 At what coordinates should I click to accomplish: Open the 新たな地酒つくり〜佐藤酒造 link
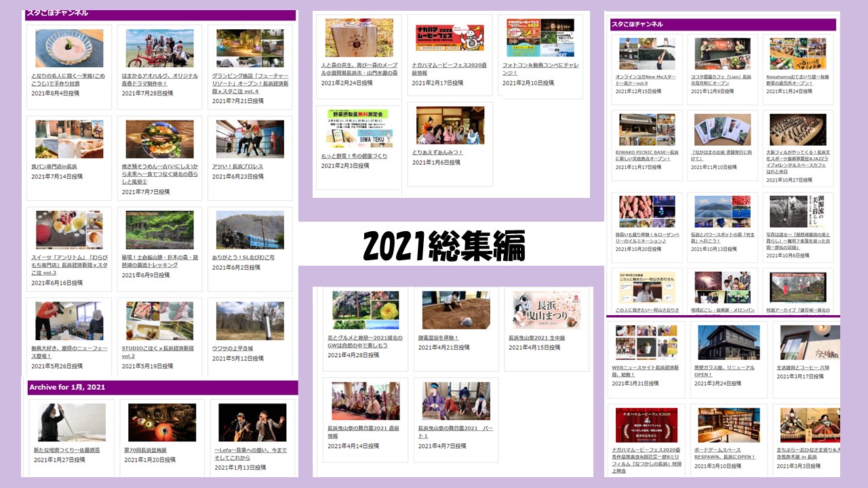pyautogui.click(x=66, y=450)
